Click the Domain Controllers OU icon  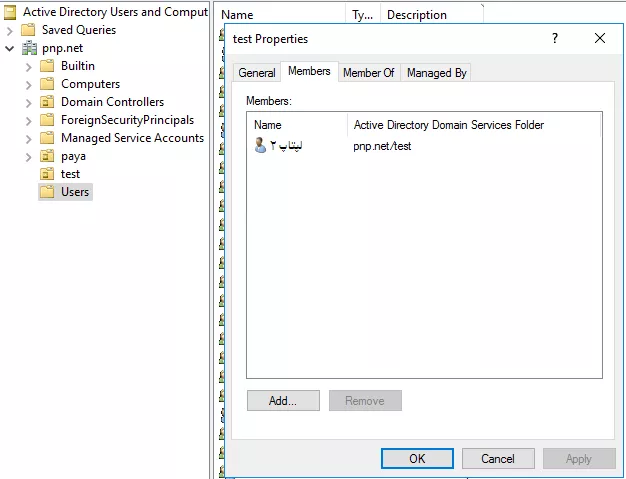pyautogui.click(x=47, y=102)
